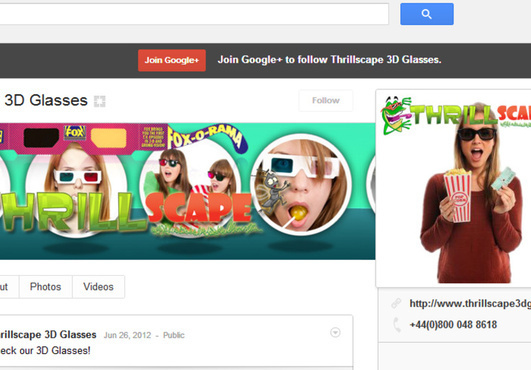The height and width of the screenshot is (370, 531).
Task: Click the Thrillscape 3D Glasses post author name
Action: (x=48, y=335)
